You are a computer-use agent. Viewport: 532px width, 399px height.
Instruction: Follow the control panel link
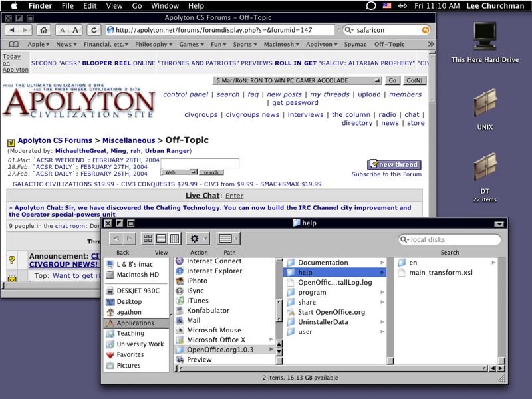point(187,94)
